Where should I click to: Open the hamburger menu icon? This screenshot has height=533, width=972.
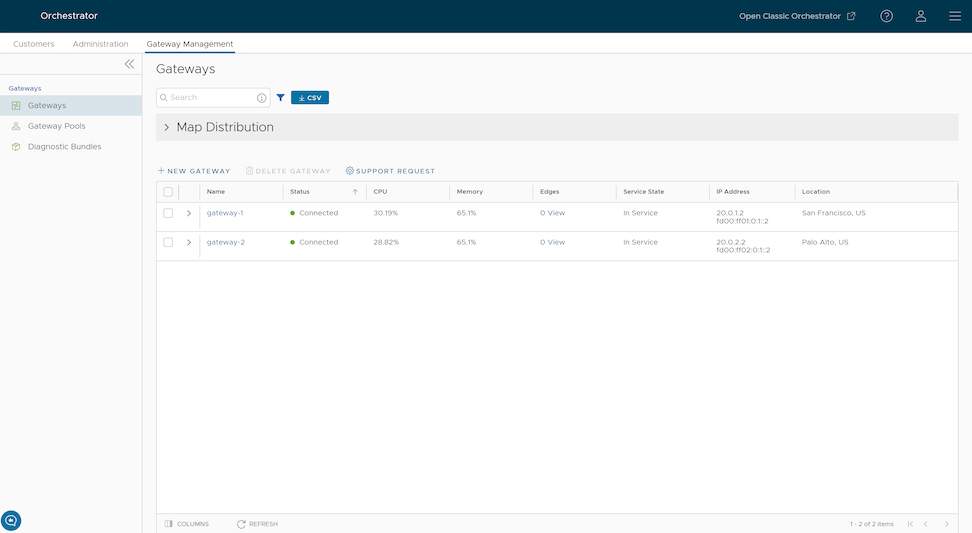click(x=955, y=16)
